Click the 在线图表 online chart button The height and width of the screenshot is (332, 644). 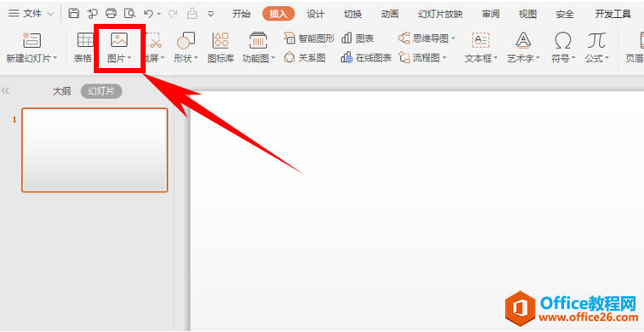coord(366,58)
